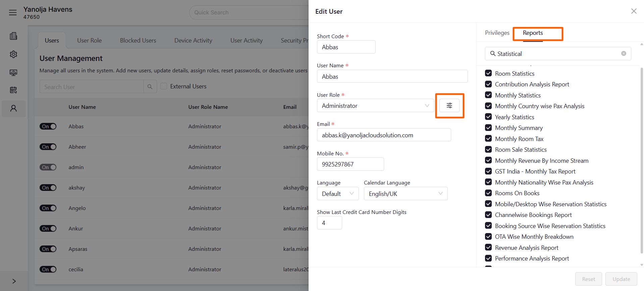Click the Search User input field
The image size is (644, 291).
tap(92, 87)
